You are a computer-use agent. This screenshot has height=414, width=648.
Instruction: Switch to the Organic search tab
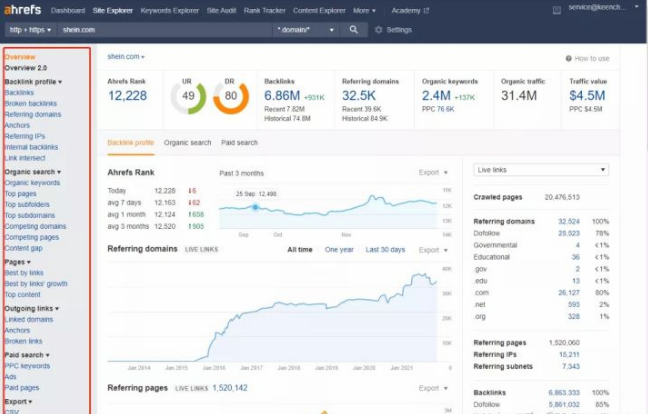pyautogui.click(x=187, y=143)
